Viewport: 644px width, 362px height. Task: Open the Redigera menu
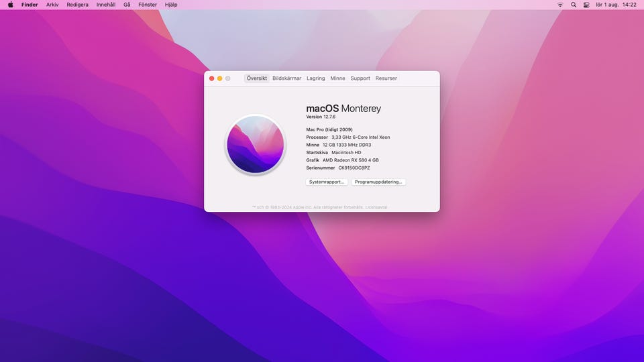coord(77,5)
